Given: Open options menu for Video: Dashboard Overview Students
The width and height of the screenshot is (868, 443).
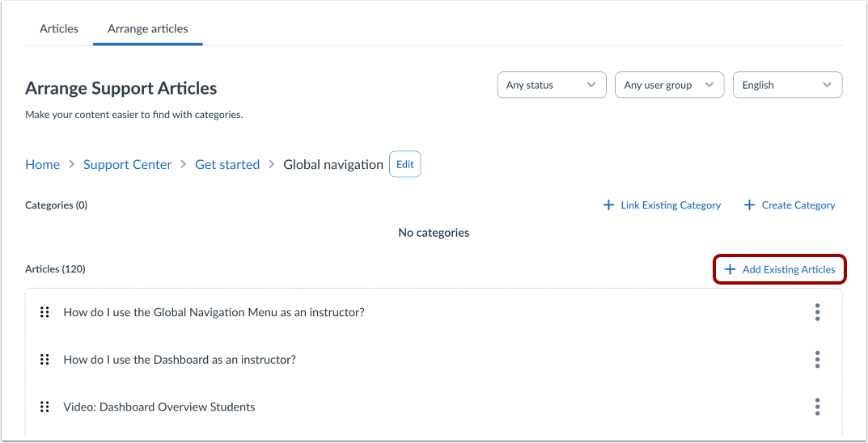Looking at the screenshot, I should tap(817, 407).
